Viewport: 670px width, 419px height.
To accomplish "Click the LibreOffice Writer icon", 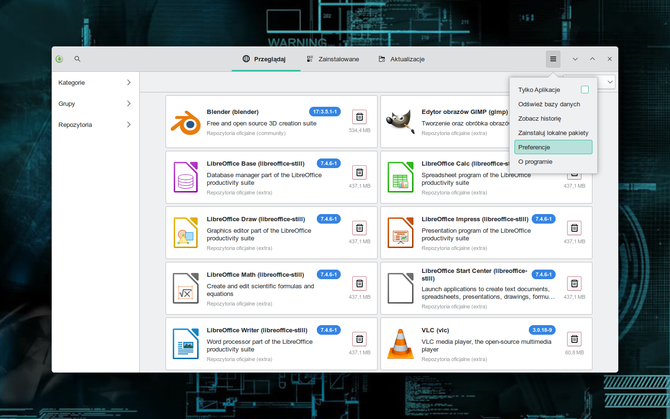I will [186, 343].
